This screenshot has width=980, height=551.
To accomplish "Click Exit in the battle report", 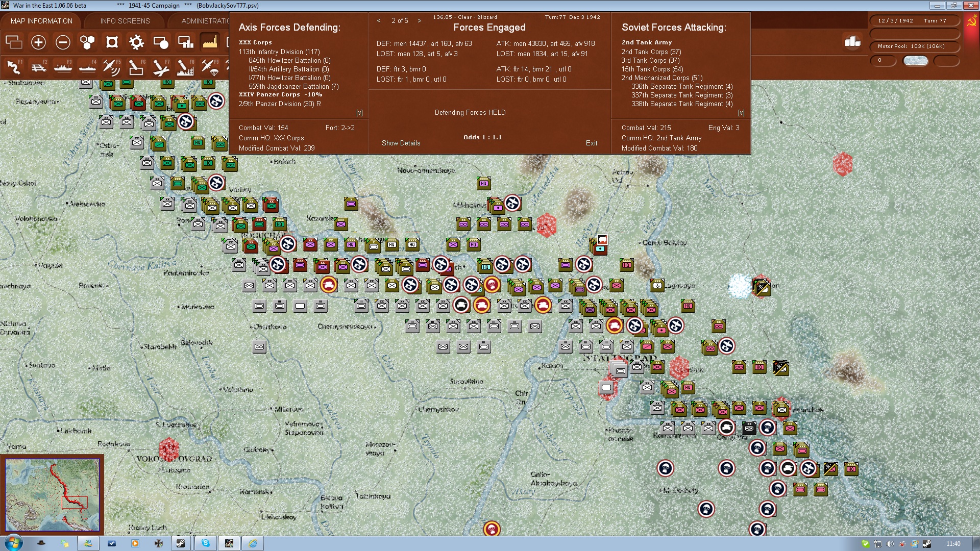I will (592, 143).
